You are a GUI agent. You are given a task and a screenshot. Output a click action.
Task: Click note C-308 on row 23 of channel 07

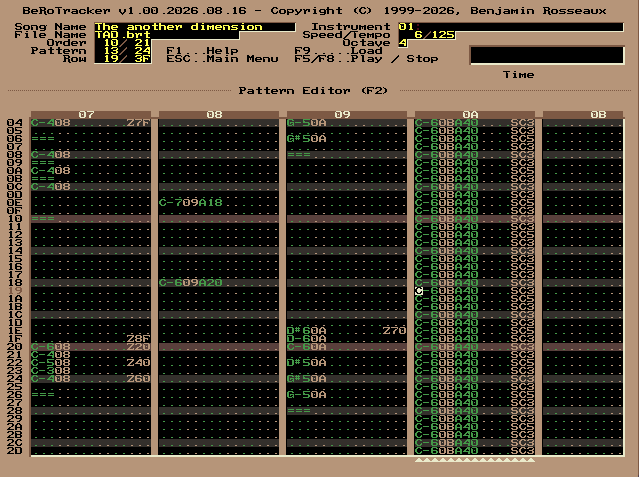51,371
